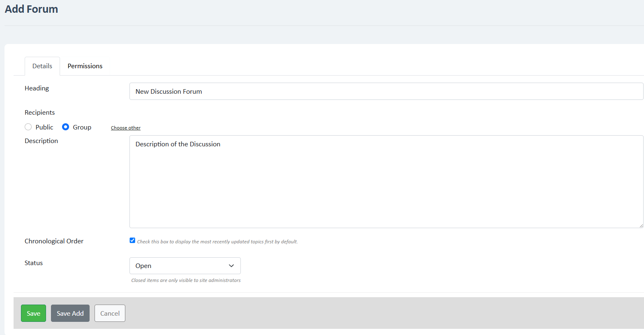Click the Add Forum page title
This screenshot has width=644, height=335.
pos(31,9)
